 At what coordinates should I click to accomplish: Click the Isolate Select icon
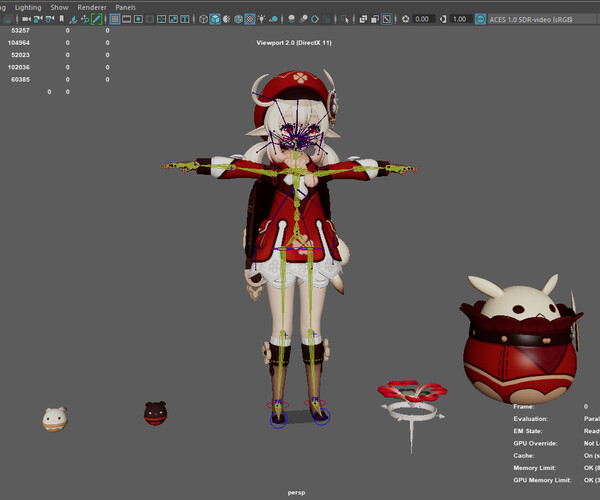pos(345,19)
